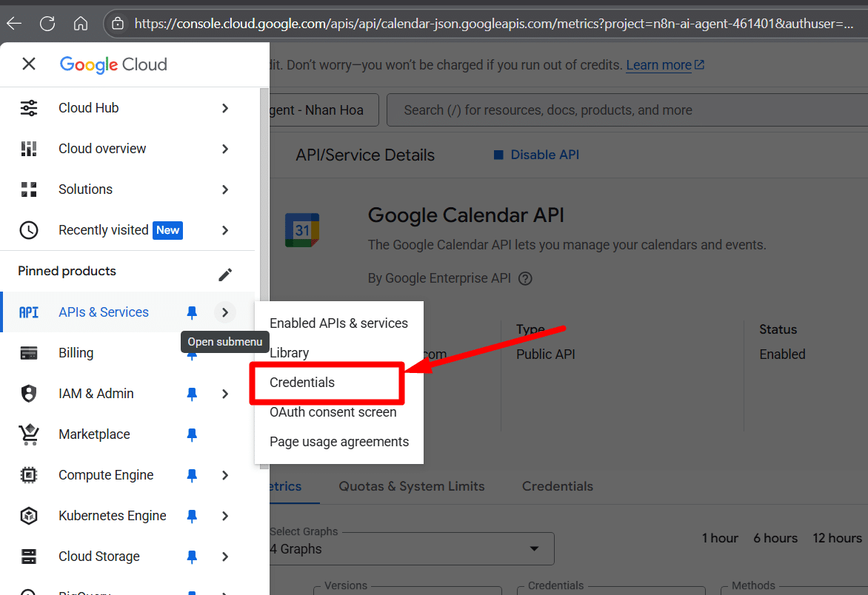Click the Recently visited menu entry
868x595 pixels.
click(x=104, y=230)
